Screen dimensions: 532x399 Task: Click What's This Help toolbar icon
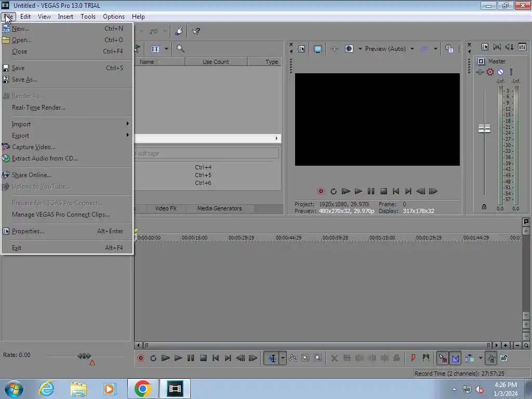point(196,32)
